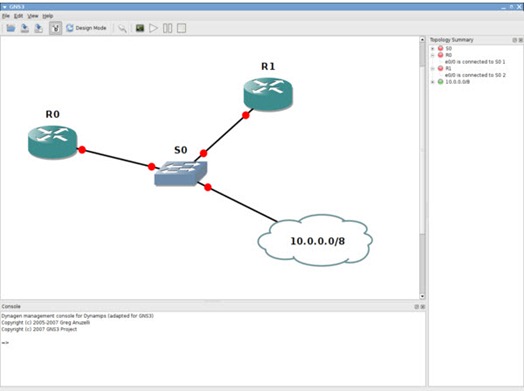Click in the console prompt input
Image resolution: width=524 pixels, height=391 pixels.
214,343
